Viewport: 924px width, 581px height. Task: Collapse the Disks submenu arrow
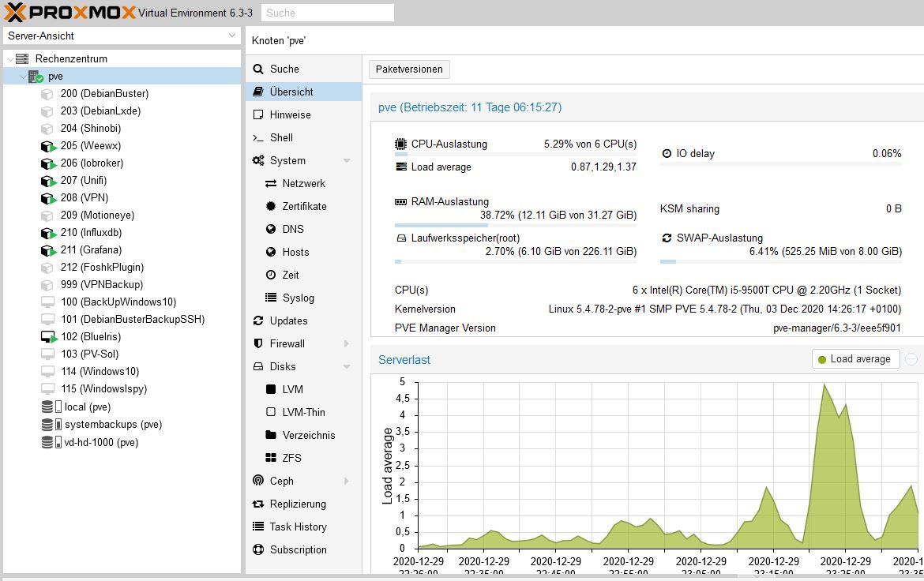coord(347,366)
